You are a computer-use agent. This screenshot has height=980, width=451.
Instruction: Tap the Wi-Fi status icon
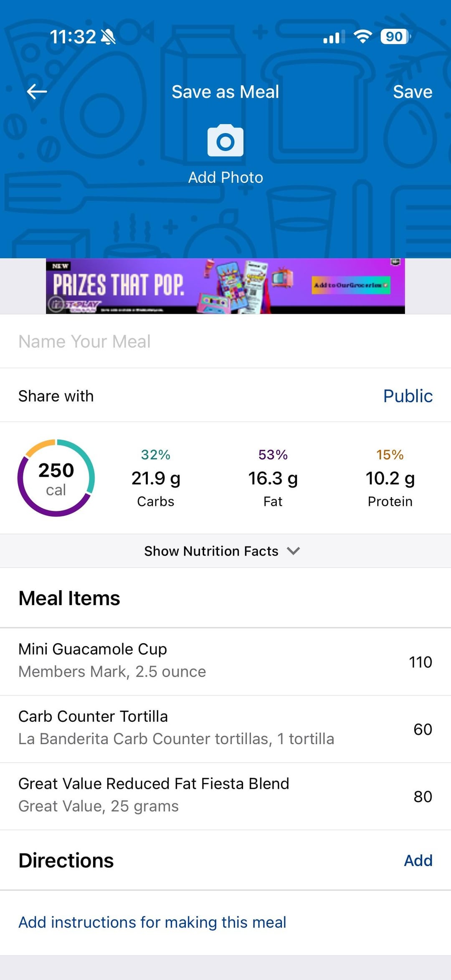click(x=362, y=37)
